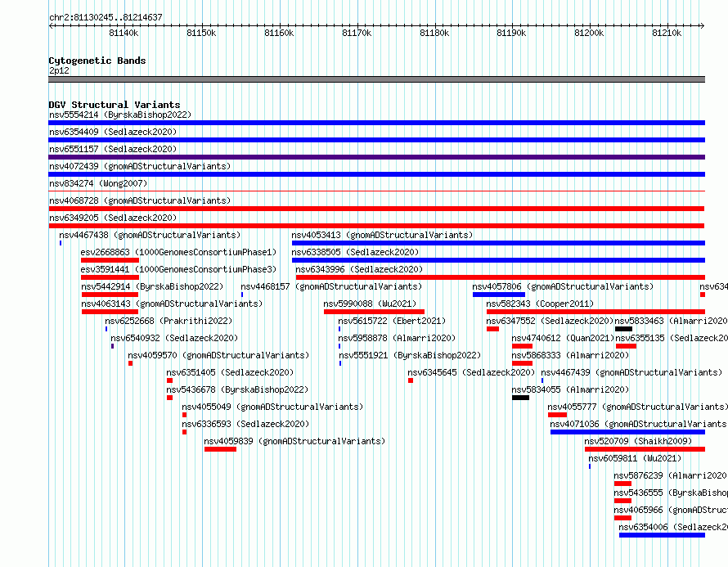Click the red bar under nsv5868333
Screen dimensions: 728x567
click(523, 363)
